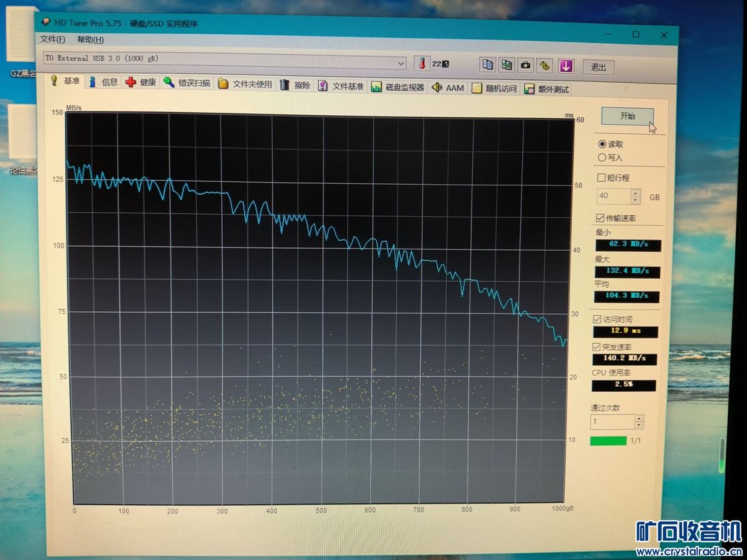Open 错误扫描 error scan tab with magnifier
747x560 pixels.
(x=186, y=83)
